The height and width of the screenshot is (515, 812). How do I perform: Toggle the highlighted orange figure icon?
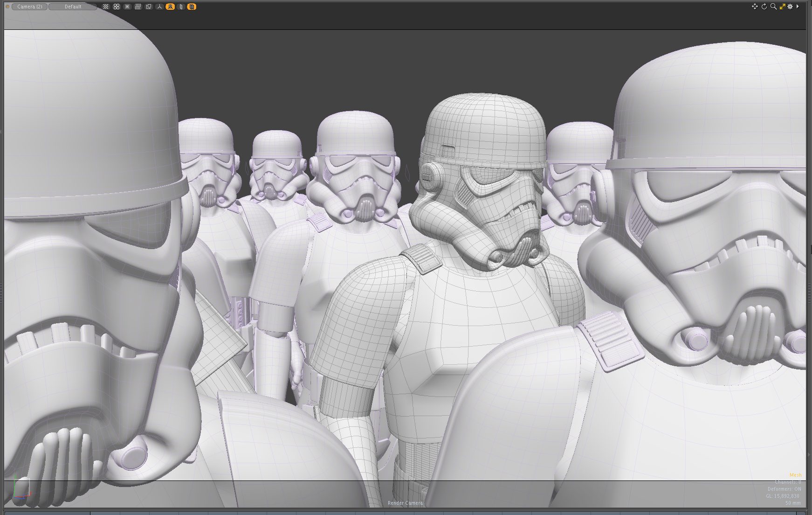(x=170, y=7)
